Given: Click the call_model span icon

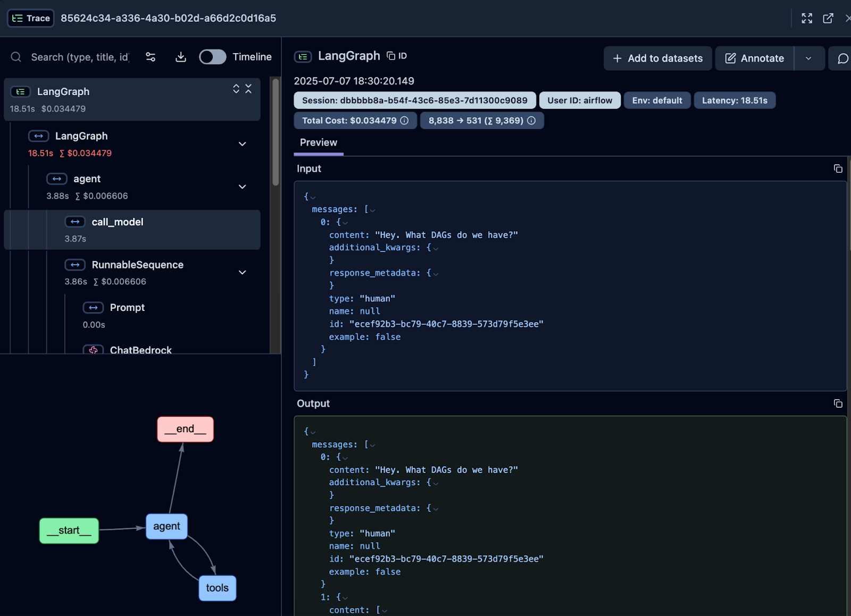Looking at the screenshot, I should click(x=75, y=222).
